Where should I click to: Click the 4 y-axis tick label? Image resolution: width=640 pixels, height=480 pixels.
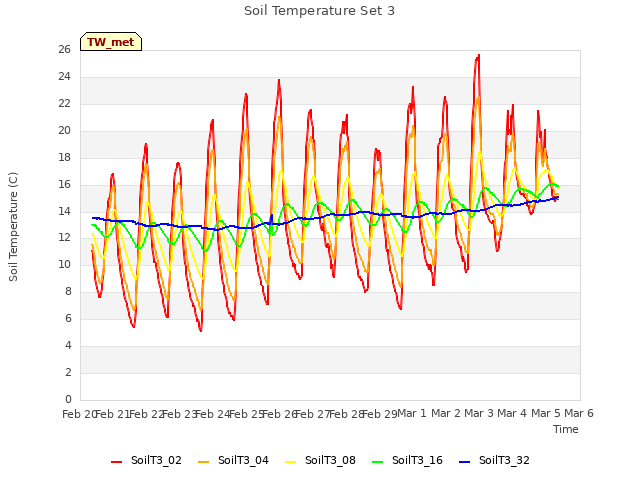coord(68,346)
